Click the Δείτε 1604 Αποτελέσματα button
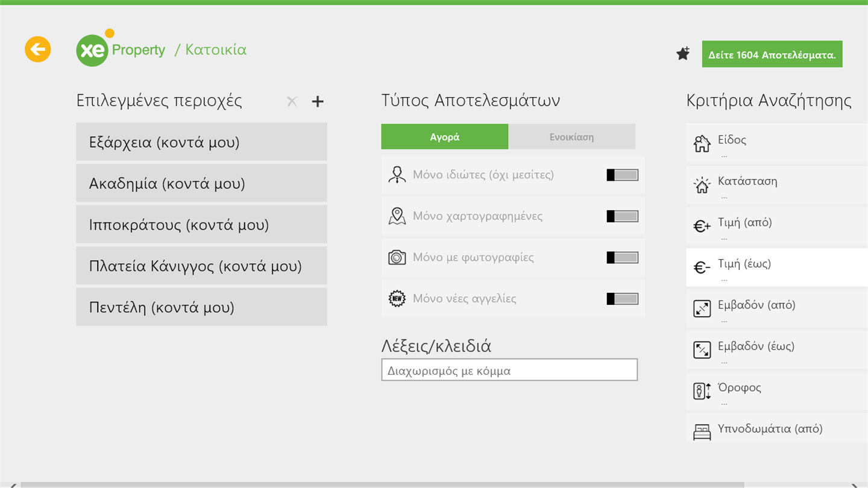Screen dimensions: 868x488 pos(772,55)
